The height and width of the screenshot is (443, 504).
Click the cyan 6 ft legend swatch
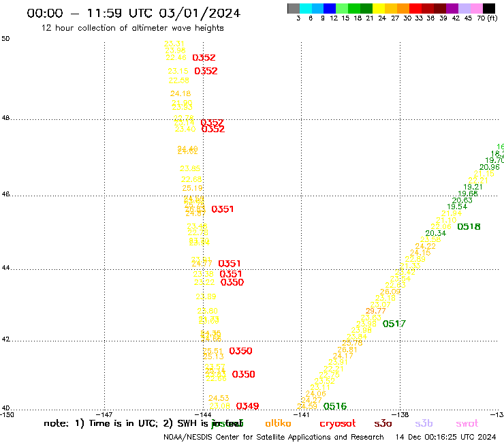pyautogui.click(x=306, y=8)
